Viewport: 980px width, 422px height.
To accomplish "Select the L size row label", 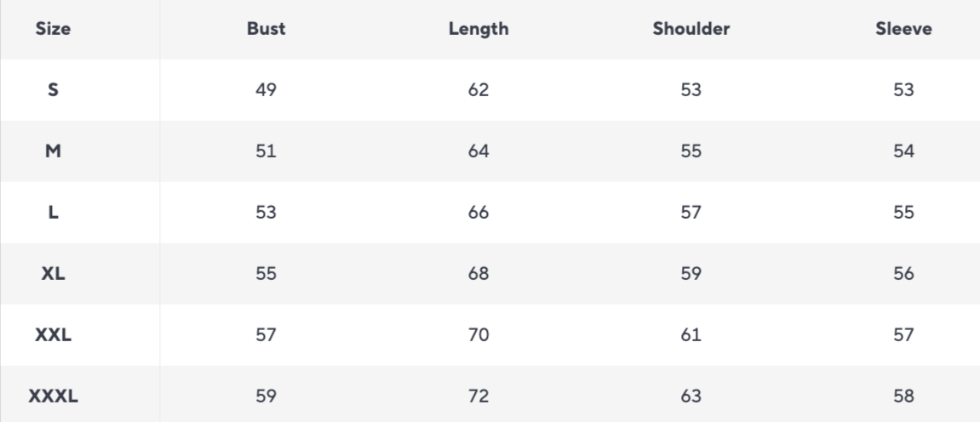I will (53, 213).
